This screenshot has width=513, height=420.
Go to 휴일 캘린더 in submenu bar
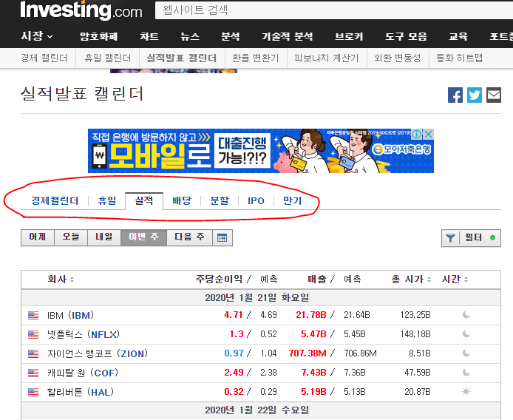(x=108, y=58)
